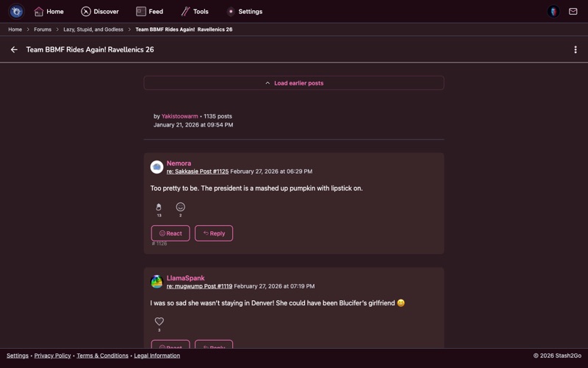The image size is (588, 368).
Task: Click LlamaSpank's timestamp at 07:19 PM
Action: point(274,286)
